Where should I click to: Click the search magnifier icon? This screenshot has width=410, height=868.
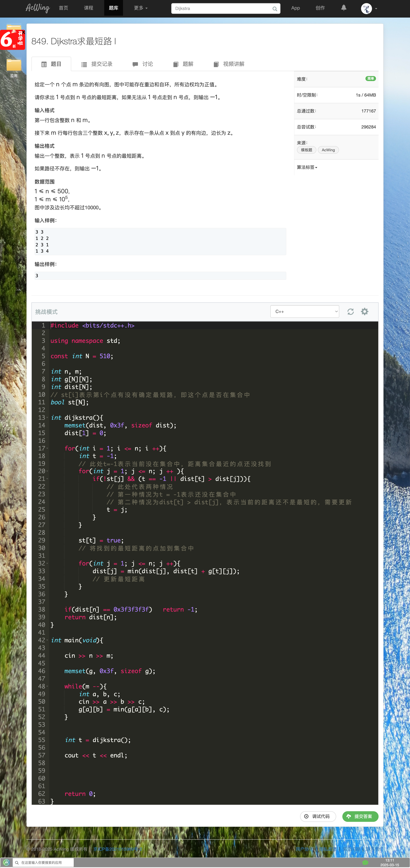275,9
